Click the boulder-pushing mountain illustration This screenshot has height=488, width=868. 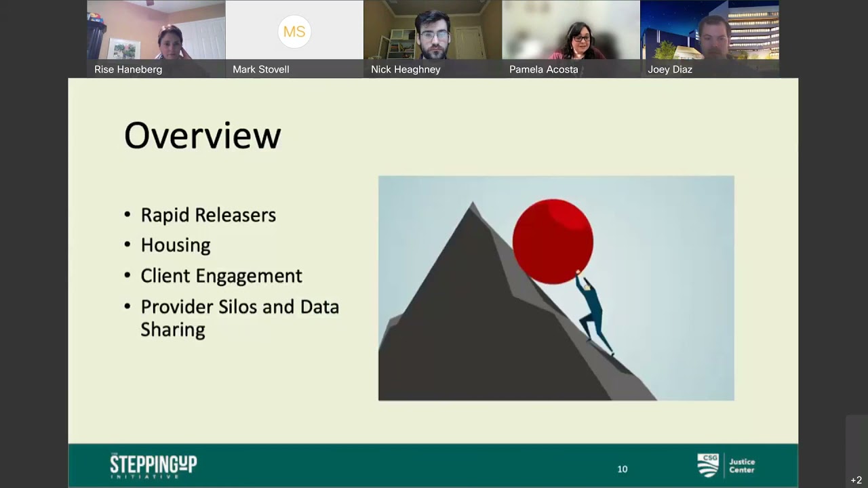point(556,288)
